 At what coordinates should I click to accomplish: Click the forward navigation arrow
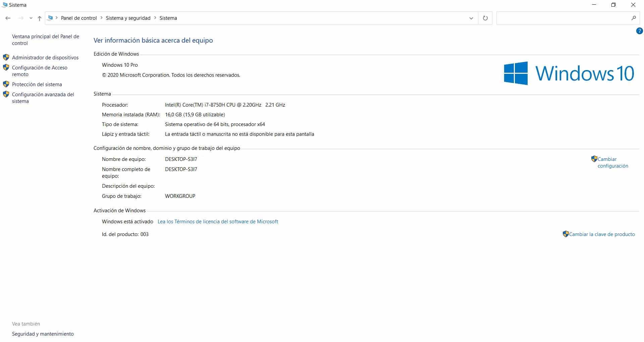pyautogui.click(x=21, y=18)
